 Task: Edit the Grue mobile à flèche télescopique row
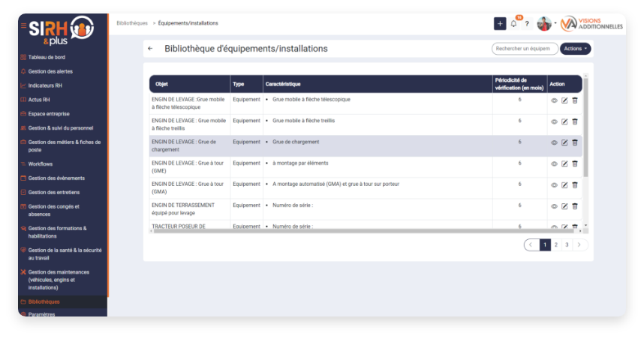564,100
